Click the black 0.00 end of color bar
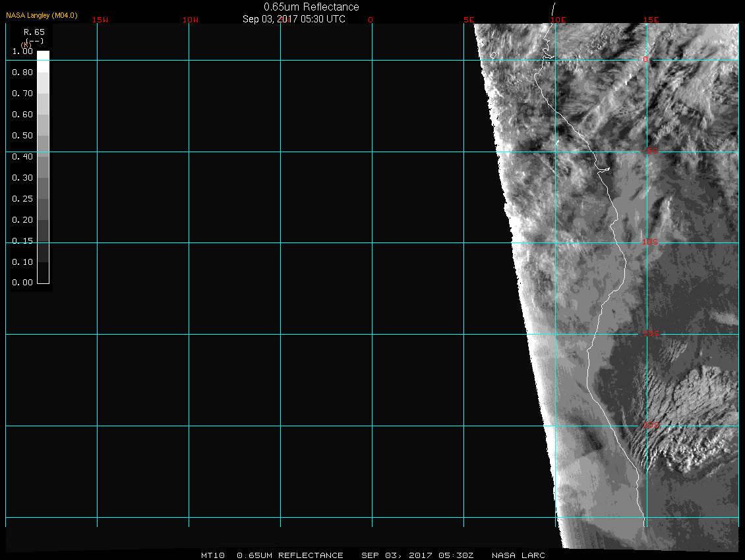The width and height of the screenshot is (745, 560). tap(43, 278)
